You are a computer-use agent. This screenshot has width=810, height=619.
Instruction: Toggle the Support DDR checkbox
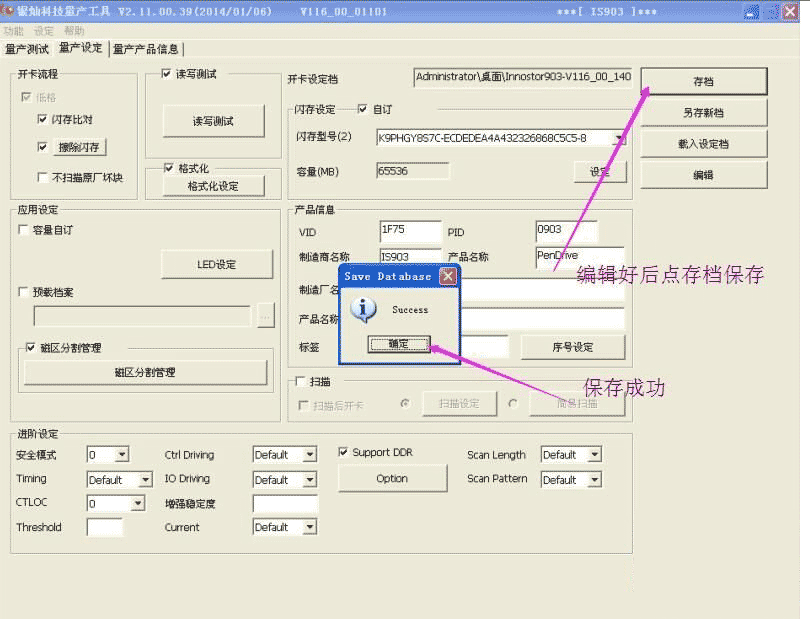click(345, 452)
